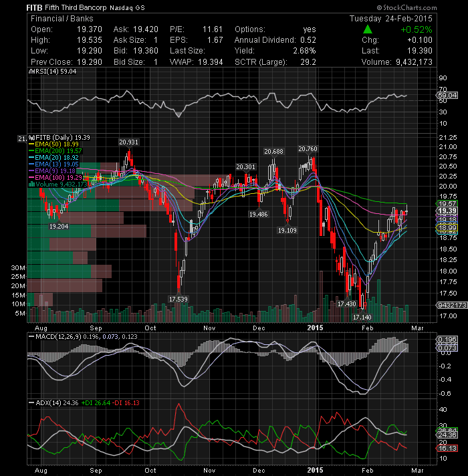Click the RSI line icon before RSI(14)
Image resolution: width=468 pixels, height=476 pixels.
32,72
